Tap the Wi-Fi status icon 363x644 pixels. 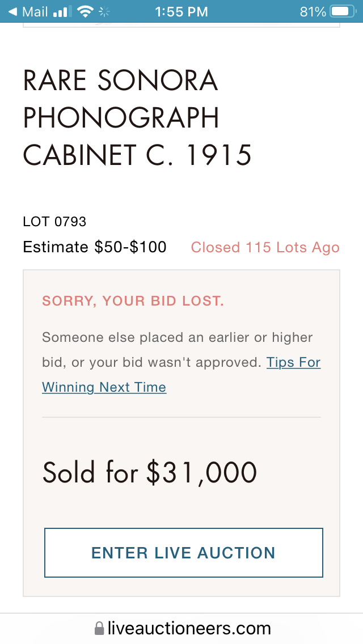[x=85, y=11]
